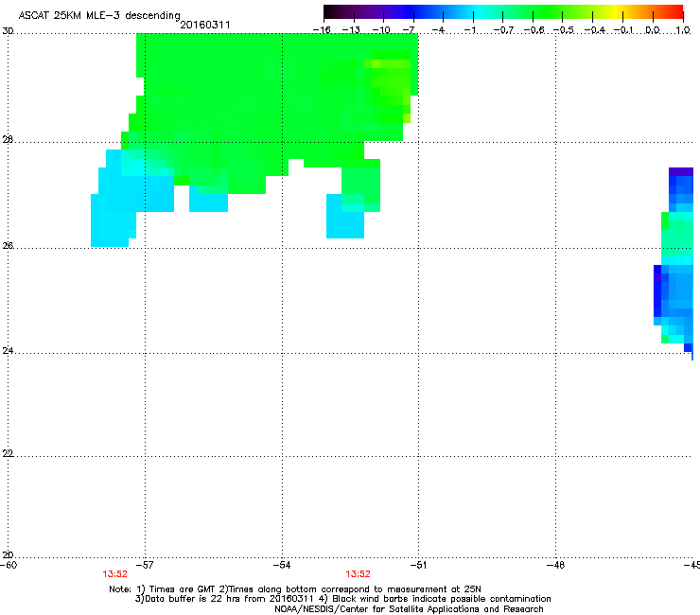
Task: Click the colorbar tick label "-16"
Action: point(322,30)
